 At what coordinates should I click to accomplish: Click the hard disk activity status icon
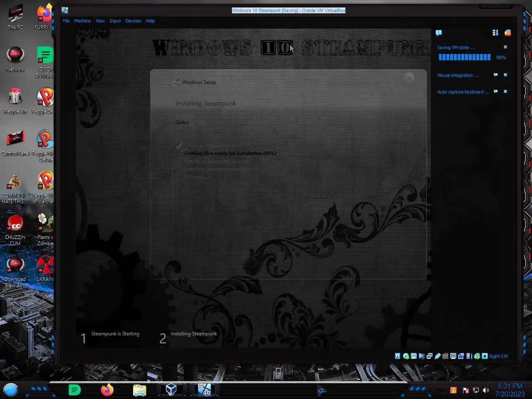pos(397,356)
